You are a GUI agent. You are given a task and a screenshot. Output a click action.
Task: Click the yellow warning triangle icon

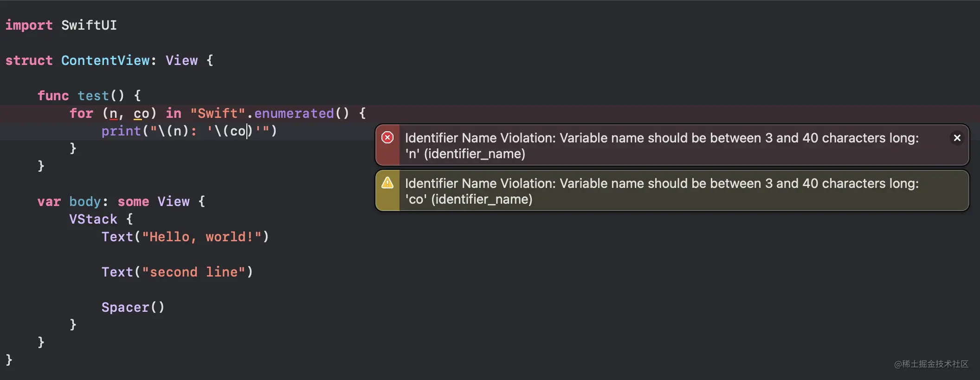point(387,183)
